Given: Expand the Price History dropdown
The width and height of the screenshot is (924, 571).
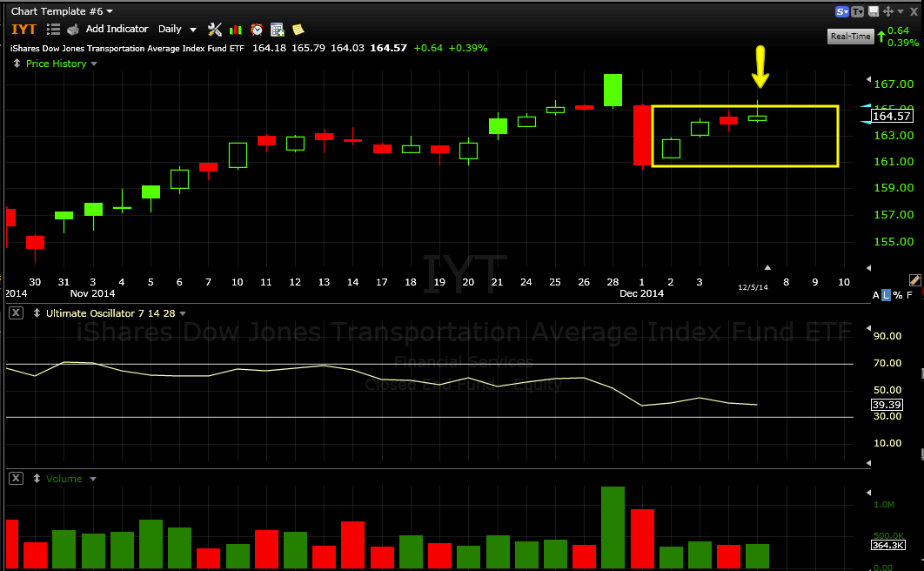Looking at the screenshot, I should tap(94, 64).
